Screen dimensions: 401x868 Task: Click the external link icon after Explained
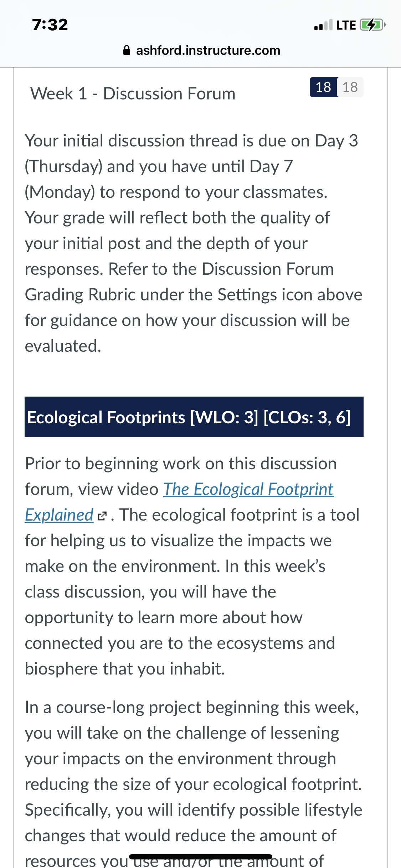pos(102,516)
